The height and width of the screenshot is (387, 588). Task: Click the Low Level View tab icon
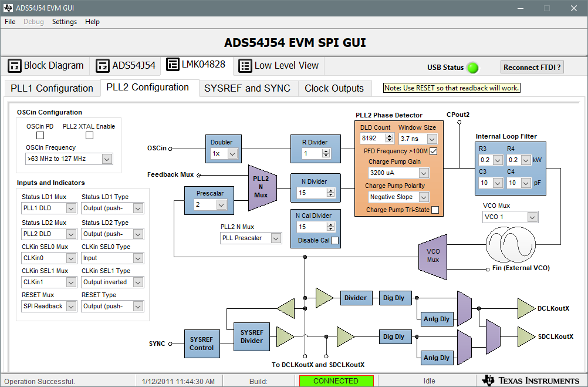[x=245, y=66]
